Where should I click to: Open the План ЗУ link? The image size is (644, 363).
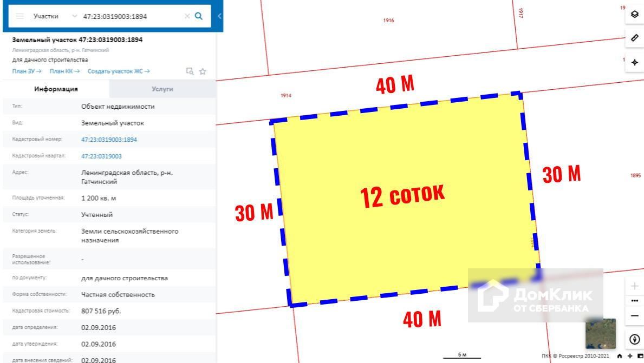coord(27,71)
